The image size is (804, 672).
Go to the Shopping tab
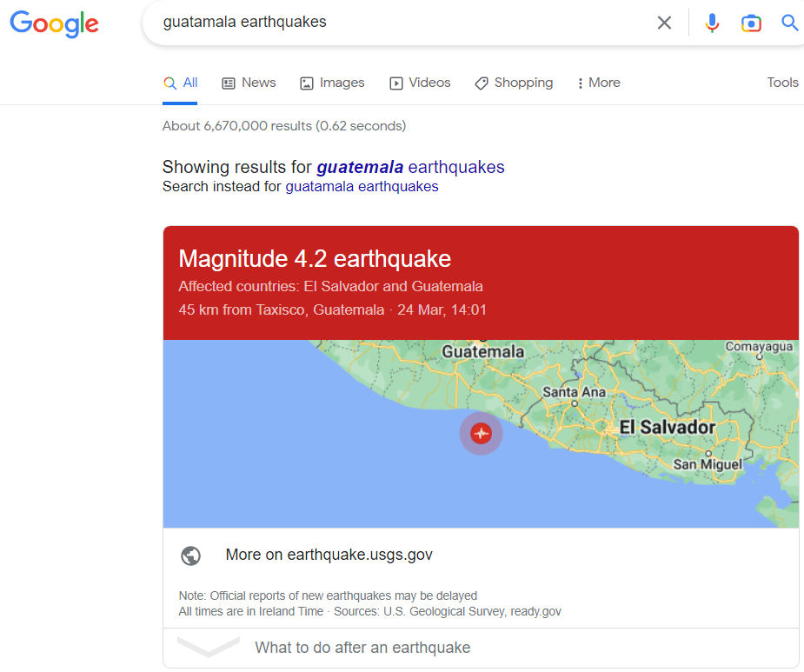(x=514, y=83)
